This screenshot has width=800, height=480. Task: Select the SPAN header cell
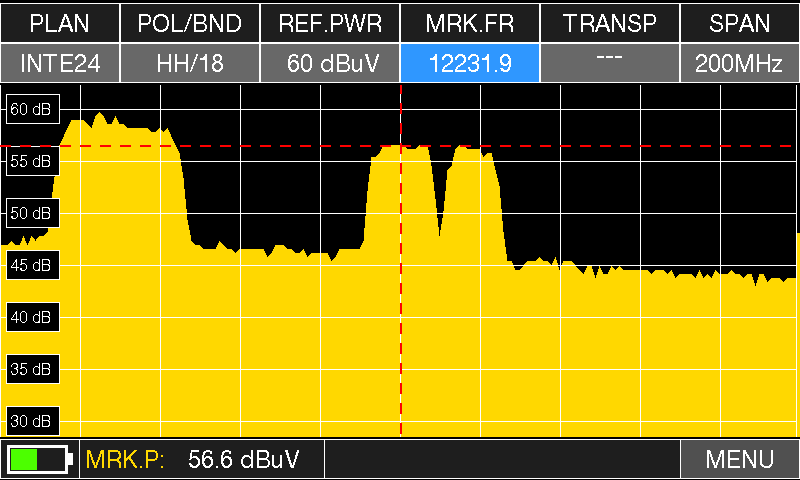point(740,23)
